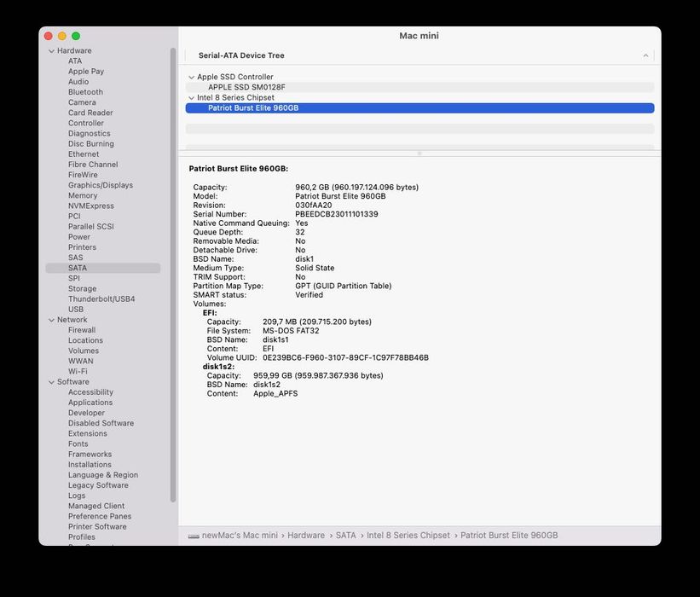Click Hardware in the path bar
700x597 pixels.
(306, 536)
